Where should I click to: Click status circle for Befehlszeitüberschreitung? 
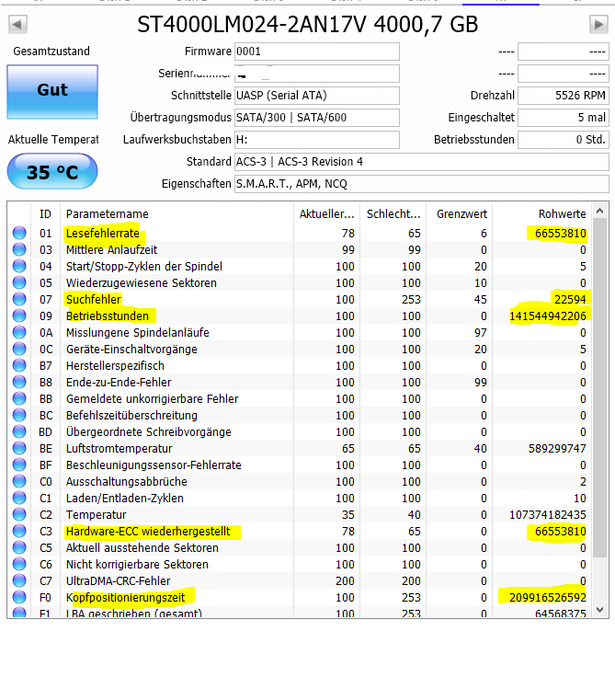(19, 415)
